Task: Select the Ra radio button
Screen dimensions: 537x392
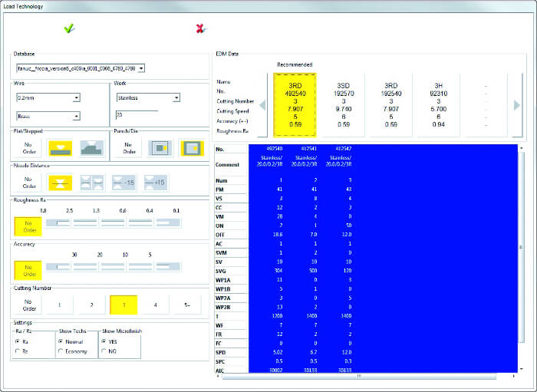Action: tap(18, 341)
